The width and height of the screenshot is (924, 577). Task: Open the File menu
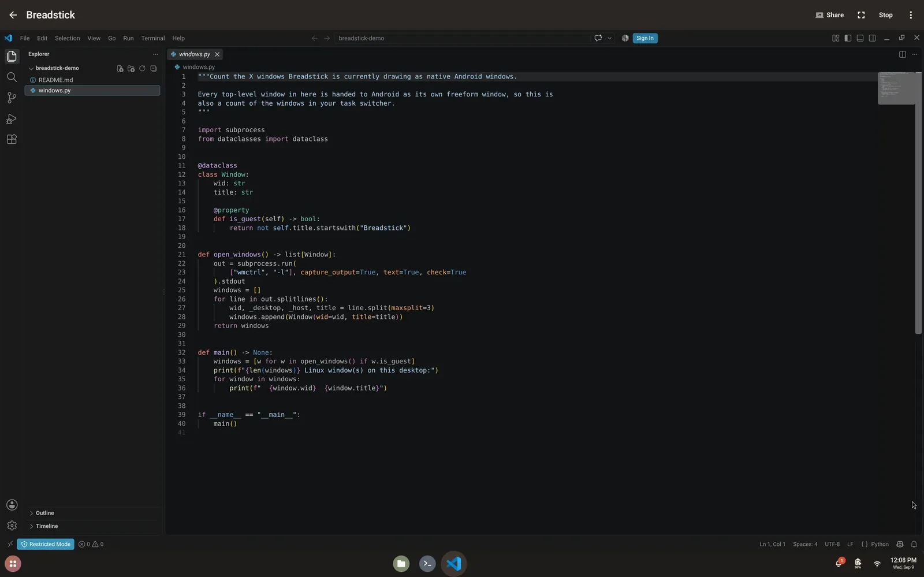tap(25, 38)
